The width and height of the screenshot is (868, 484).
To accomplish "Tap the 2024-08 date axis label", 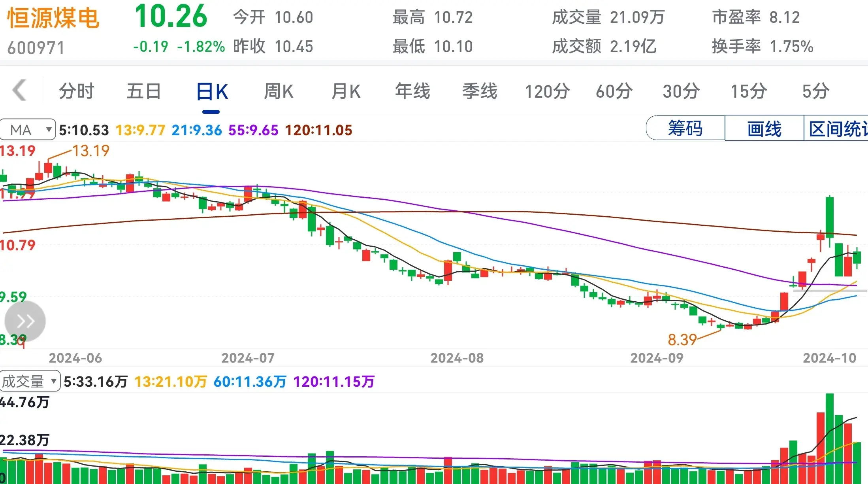I will (x=457, y=358).
